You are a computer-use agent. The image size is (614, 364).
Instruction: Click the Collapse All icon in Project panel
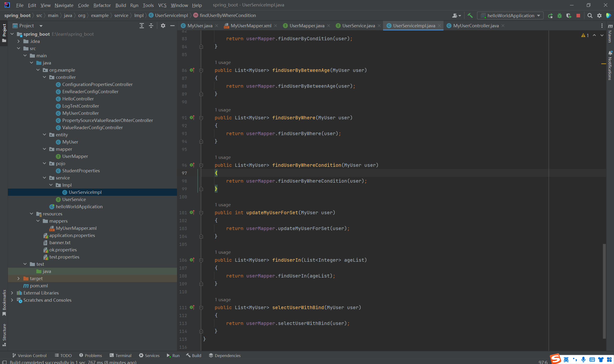151,26
